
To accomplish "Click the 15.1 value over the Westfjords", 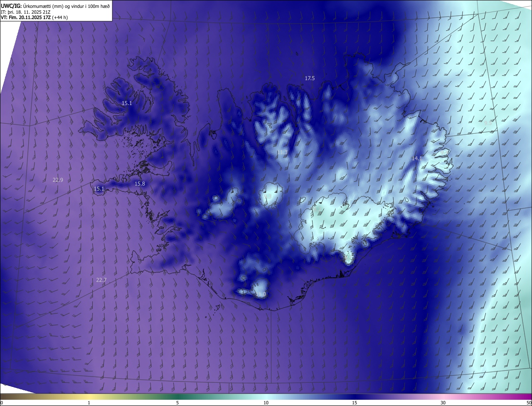I will tap(127, 103).
